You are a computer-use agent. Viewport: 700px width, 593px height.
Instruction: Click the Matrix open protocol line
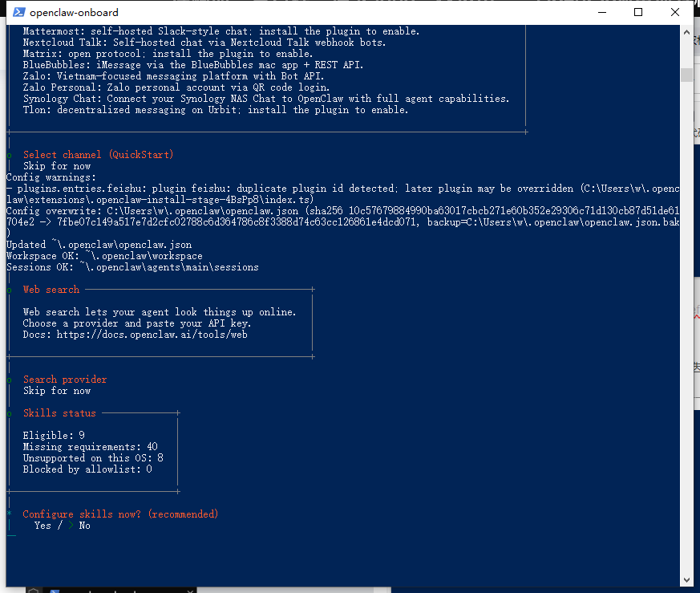point(168,54)
